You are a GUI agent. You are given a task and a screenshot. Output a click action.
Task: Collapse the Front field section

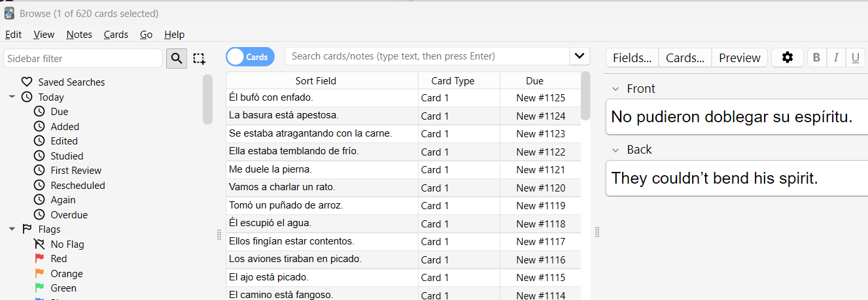pos(615,89)
